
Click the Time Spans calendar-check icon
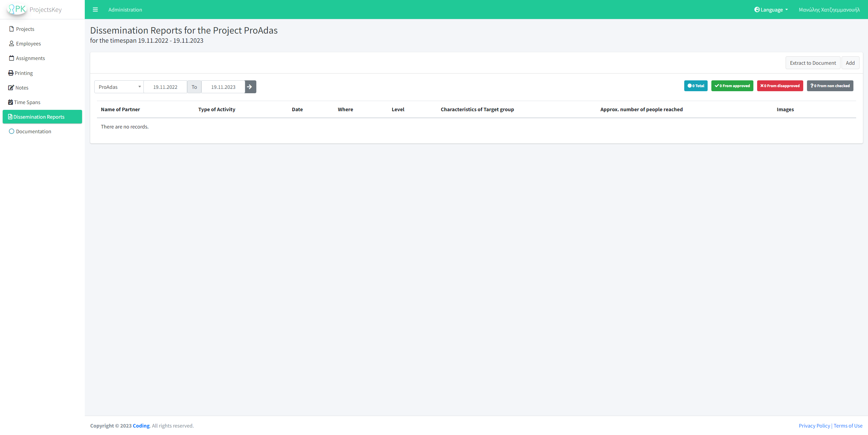(x=11, y=102)
